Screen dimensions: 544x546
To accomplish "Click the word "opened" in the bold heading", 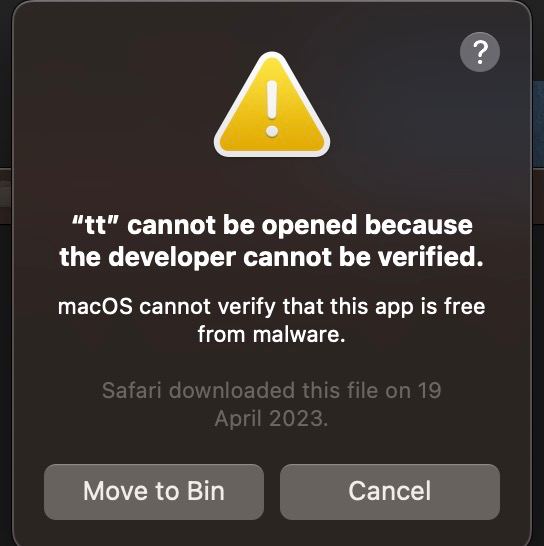I will (309, 226).
